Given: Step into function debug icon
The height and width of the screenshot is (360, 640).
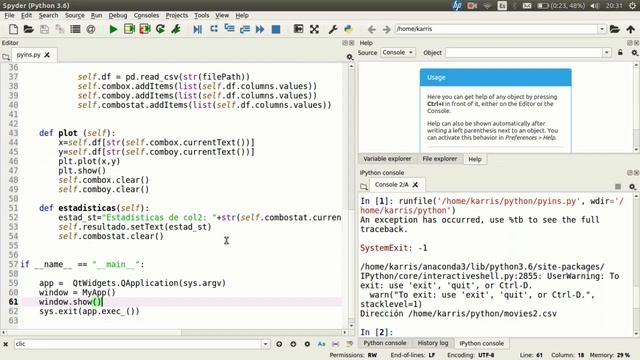Looking at the screenshot, I should (x=229, y=29).
